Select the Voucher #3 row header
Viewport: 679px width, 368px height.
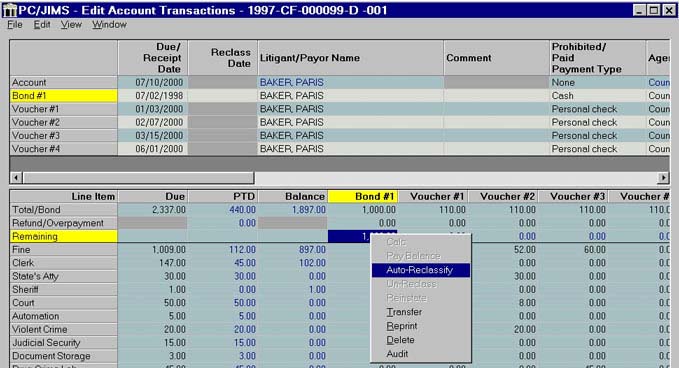coord(64,136)
